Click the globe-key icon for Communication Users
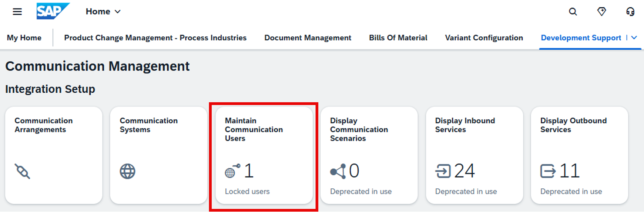 pyautogui.click(x=232, y=171)
